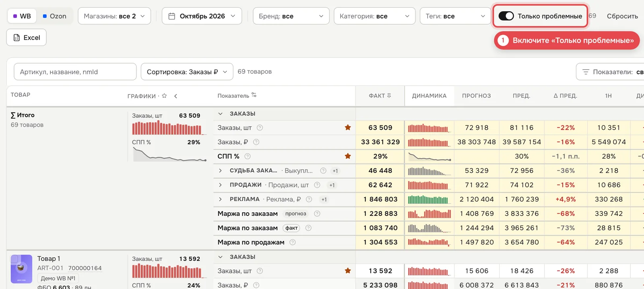Open the «Категория: все» filter dropdown
644x289 pixels.
[x=374, y=16]
